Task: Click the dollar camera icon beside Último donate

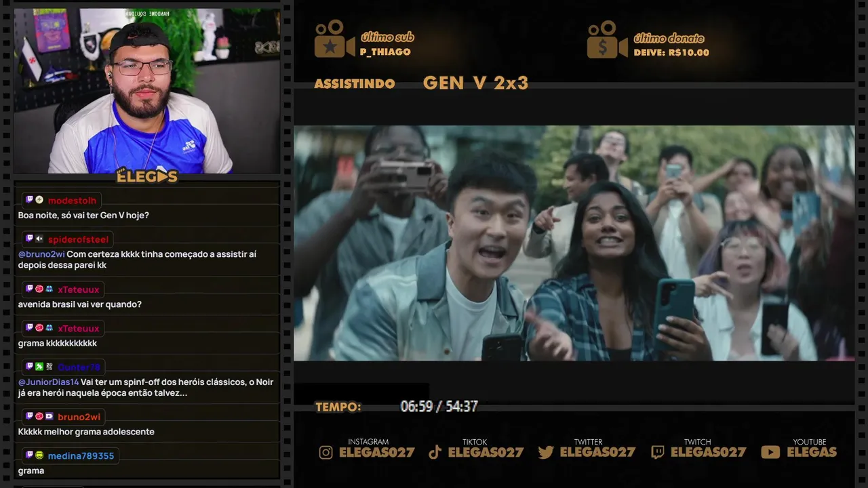Action: coord(607,39)
